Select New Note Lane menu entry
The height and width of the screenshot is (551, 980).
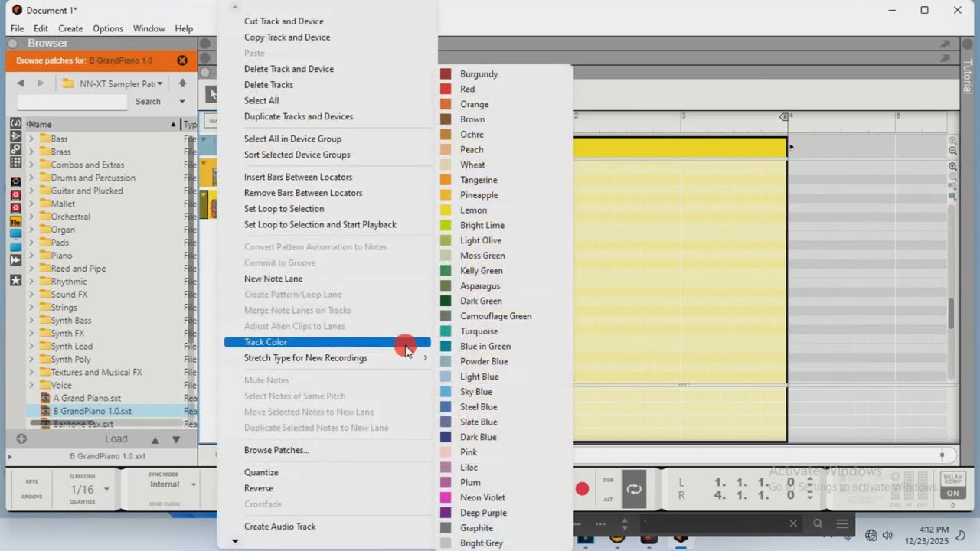pos(273,279)
